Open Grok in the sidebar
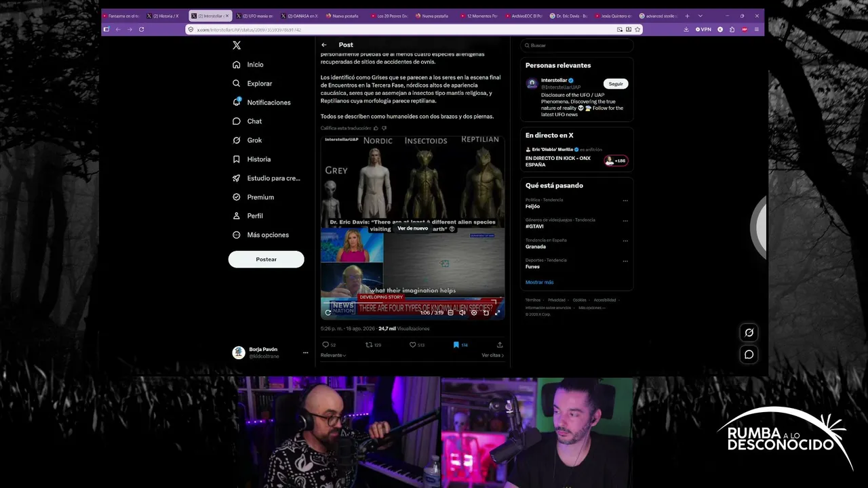This screenshot has width=868, height=488. 247,140
